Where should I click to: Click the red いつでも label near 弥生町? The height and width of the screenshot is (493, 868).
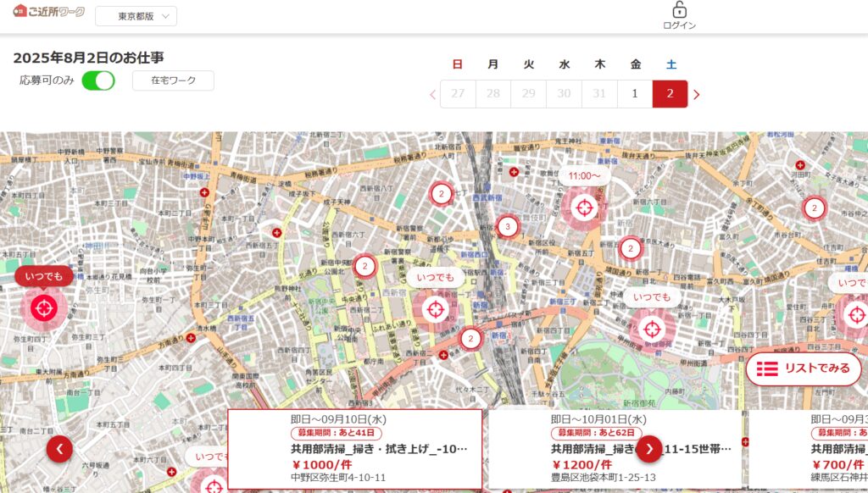pos(44,276)
